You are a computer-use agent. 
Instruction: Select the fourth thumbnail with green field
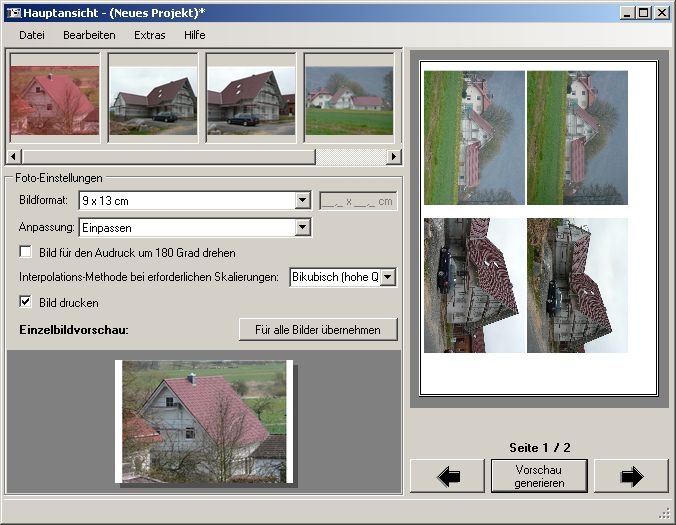coord(349,100)
